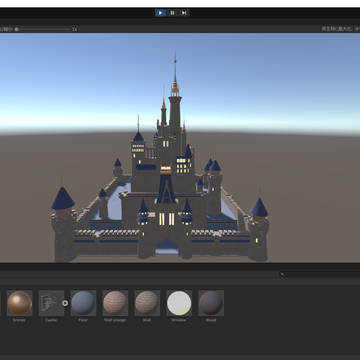
Task: Select the Castle model asset
Action: (x=51, y=303)
